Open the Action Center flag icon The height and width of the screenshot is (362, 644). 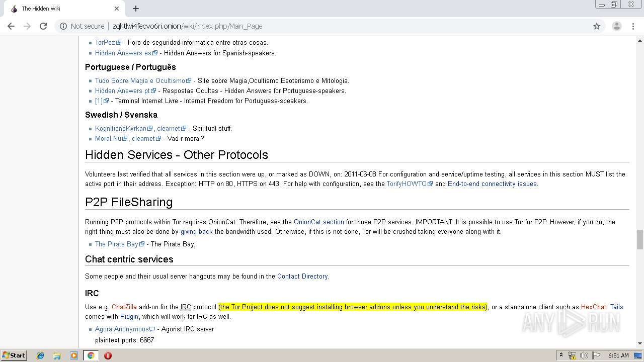596,355
